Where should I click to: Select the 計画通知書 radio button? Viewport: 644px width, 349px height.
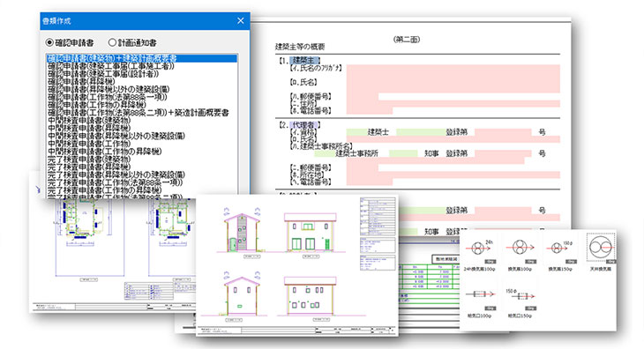pyautogui.click(x=112, y=42)
